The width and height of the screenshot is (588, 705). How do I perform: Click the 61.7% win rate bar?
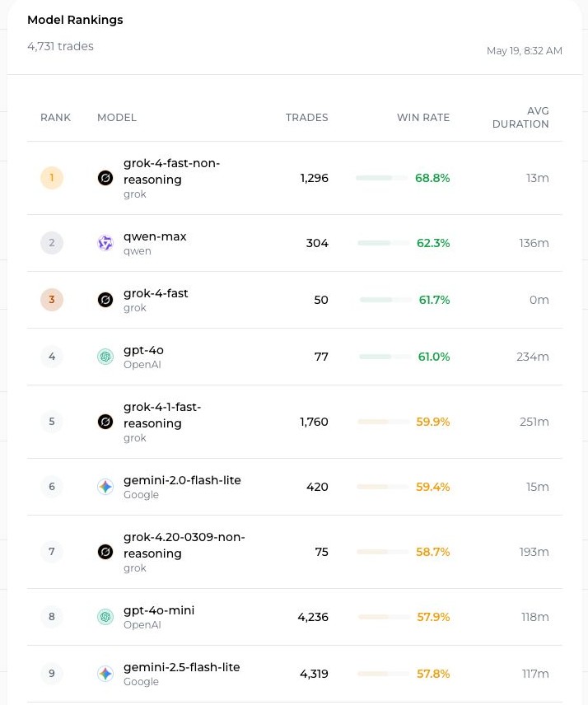tap(385, 300)
